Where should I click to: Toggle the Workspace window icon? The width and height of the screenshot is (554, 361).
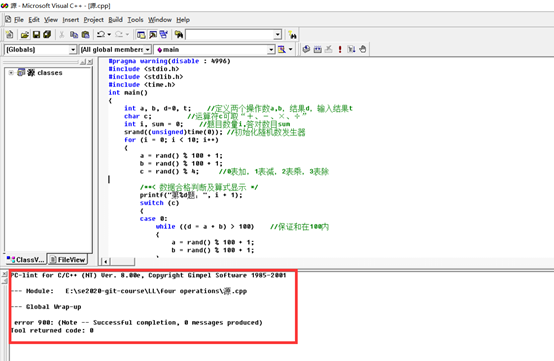coord(141,35)
